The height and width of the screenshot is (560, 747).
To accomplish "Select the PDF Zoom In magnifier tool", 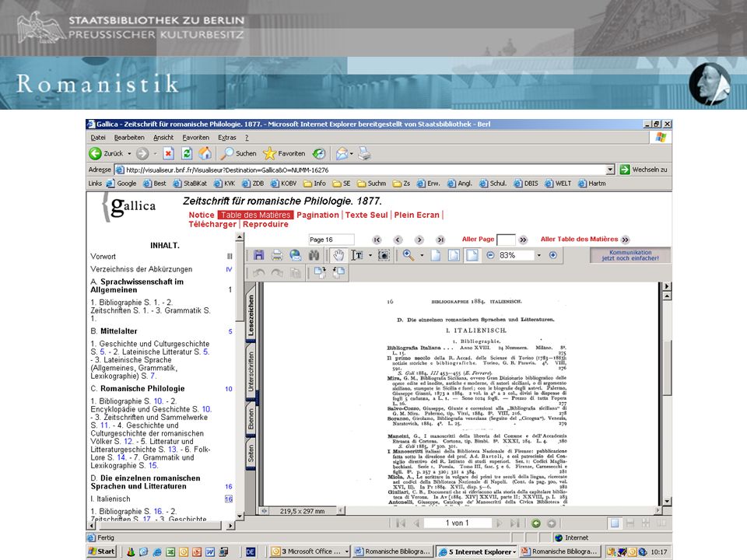I will point(409,255).
